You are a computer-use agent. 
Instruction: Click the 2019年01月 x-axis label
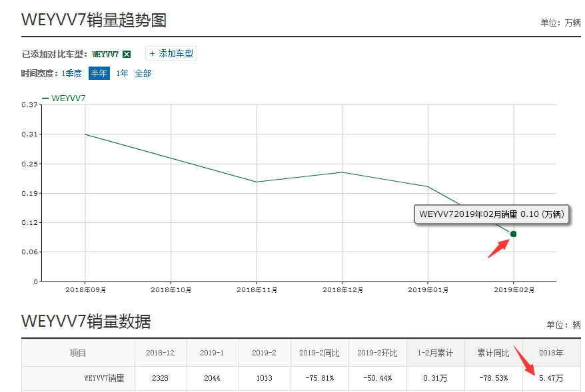pos(428,290)
